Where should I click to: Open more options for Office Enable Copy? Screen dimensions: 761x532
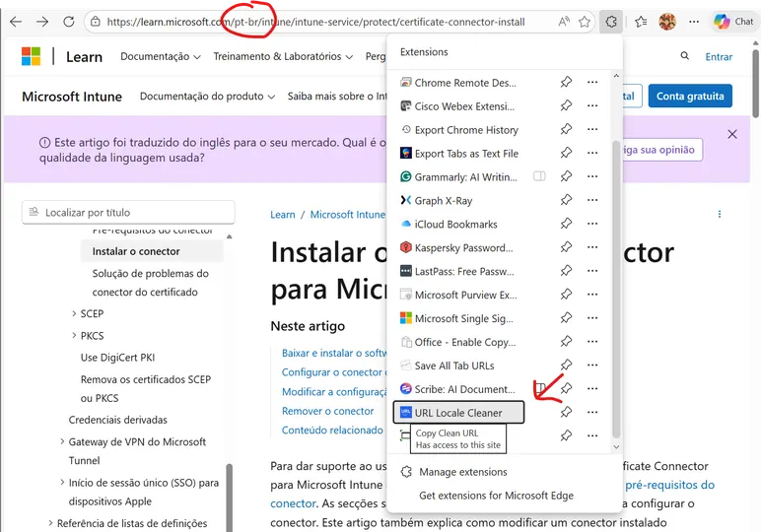[x=592, y=342]
